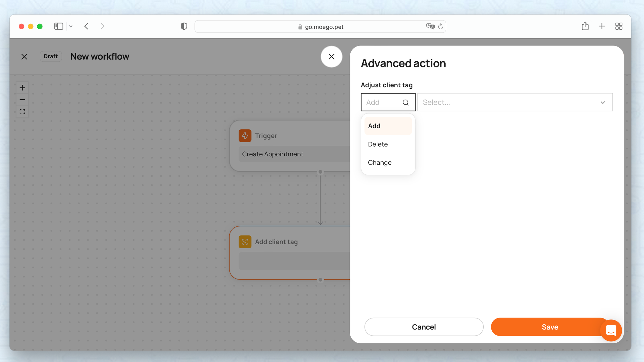
Task: Click the browser share icon
Action: (585, 26)
